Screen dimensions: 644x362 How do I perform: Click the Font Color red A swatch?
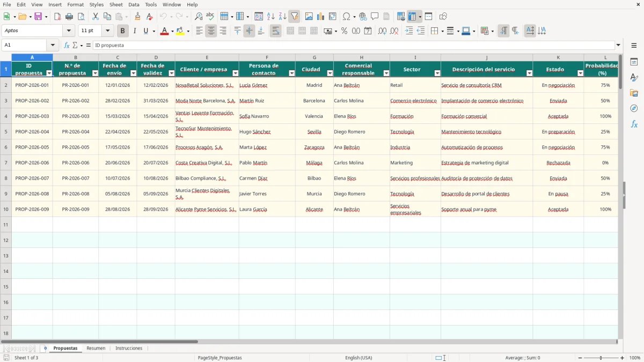164,31
